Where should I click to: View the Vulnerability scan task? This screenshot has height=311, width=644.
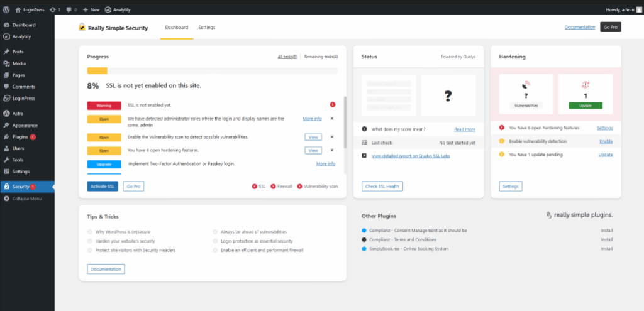pyautogui.click(x=313, y=137)
